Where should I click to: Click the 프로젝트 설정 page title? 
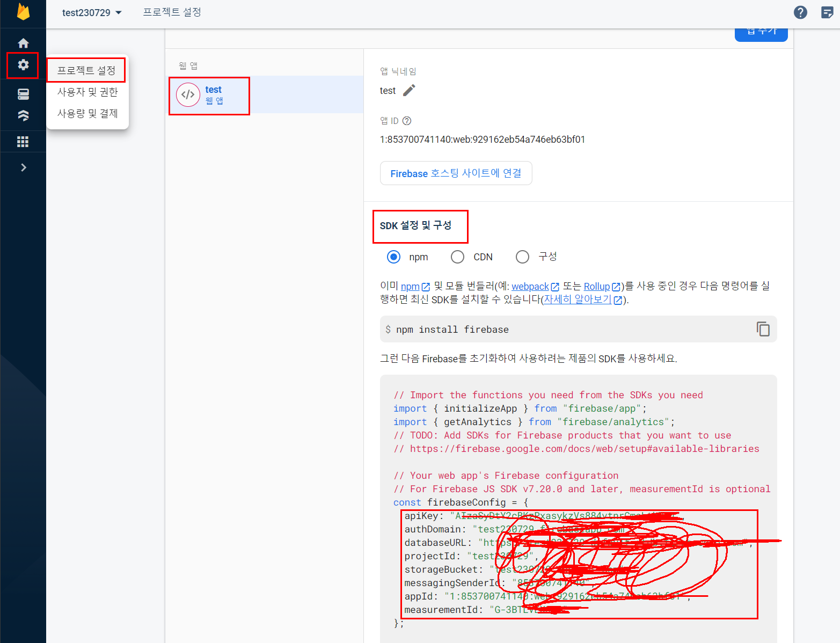click(x=172, y=12)
